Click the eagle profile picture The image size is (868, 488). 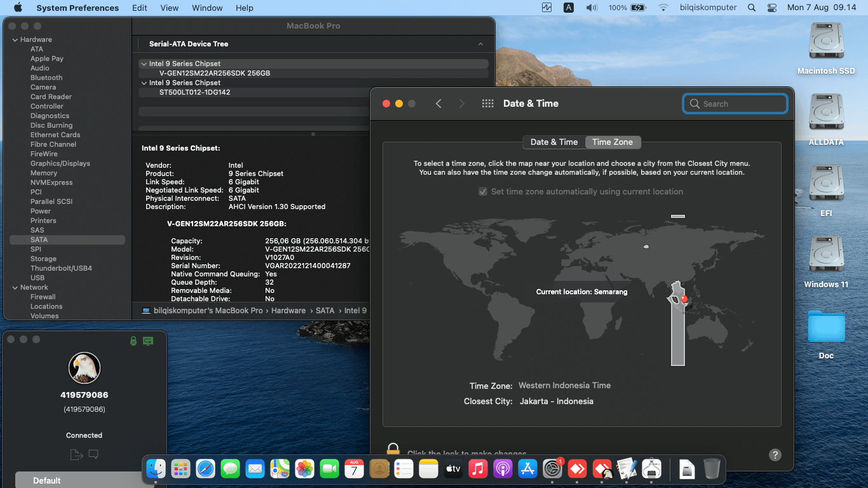(85, 368)
